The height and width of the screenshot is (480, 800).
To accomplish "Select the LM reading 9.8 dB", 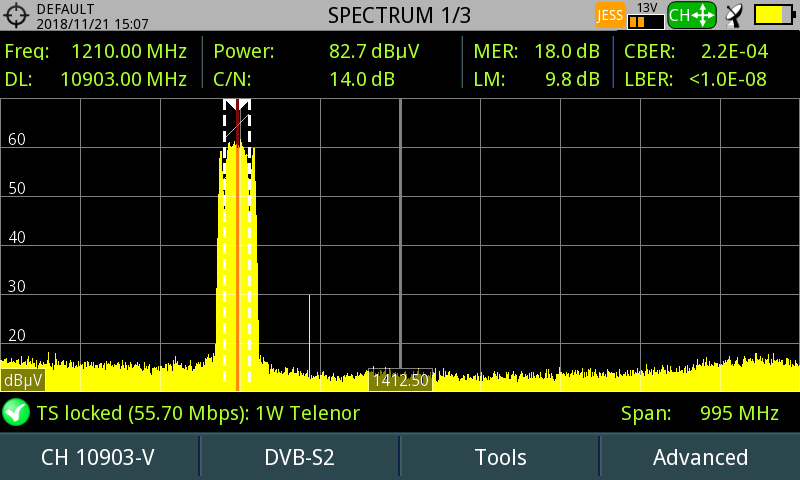I will coord(572,79).
